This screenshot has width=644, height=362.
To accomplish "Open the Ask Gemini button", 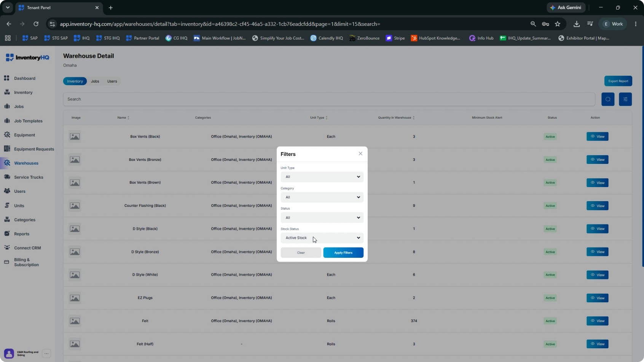I will point(566,8).
